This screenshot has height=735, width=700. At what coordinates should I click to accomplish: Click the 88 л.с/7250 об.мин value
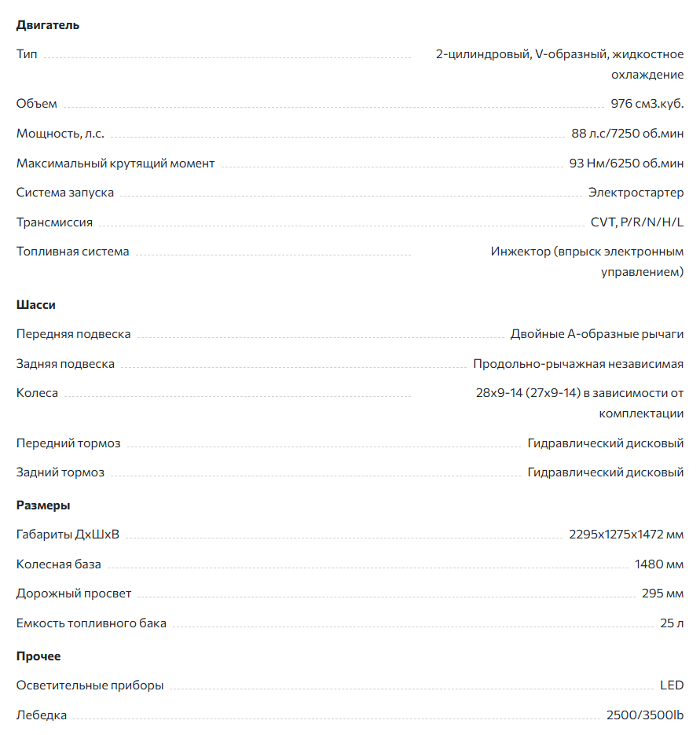[x=627, y=134]
